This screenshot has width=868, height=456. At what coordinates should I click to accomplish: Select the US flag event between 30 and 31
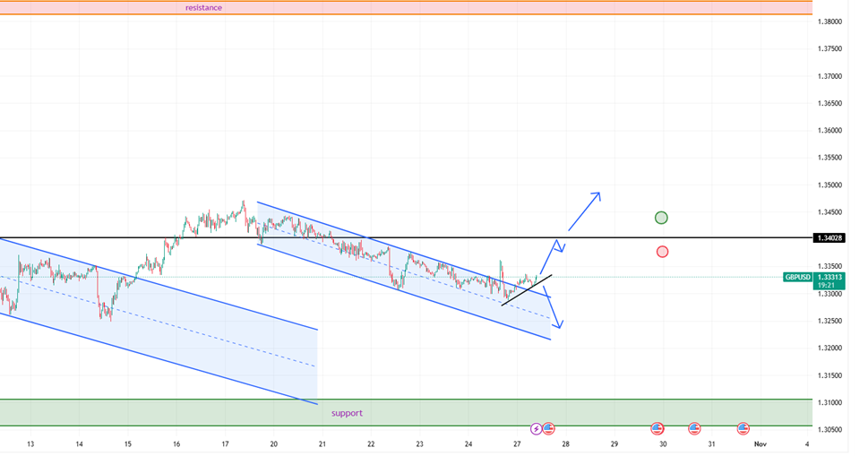[694, 429]
